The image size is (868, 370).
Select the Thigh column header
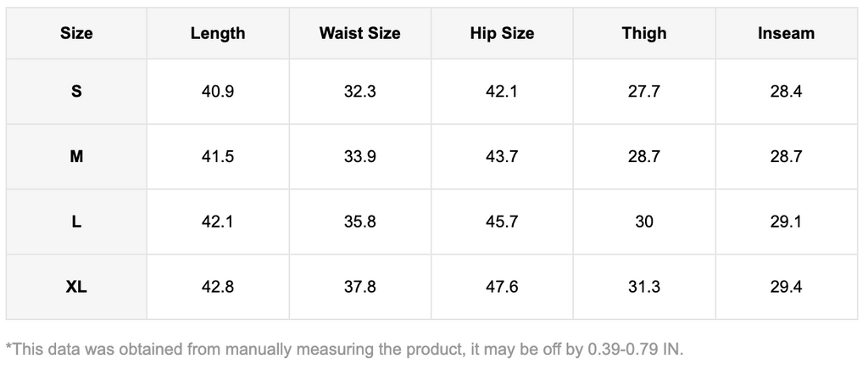(644, 34)
